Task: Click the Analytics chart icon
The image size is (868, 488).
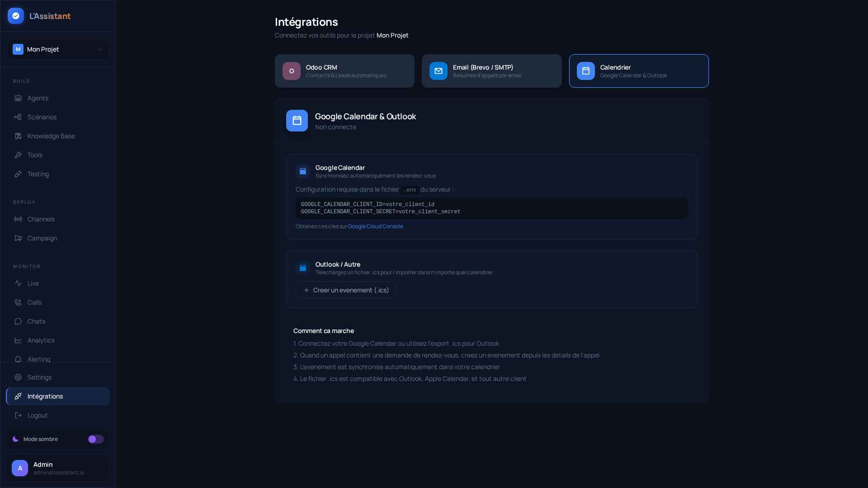Action: (18, 340)
